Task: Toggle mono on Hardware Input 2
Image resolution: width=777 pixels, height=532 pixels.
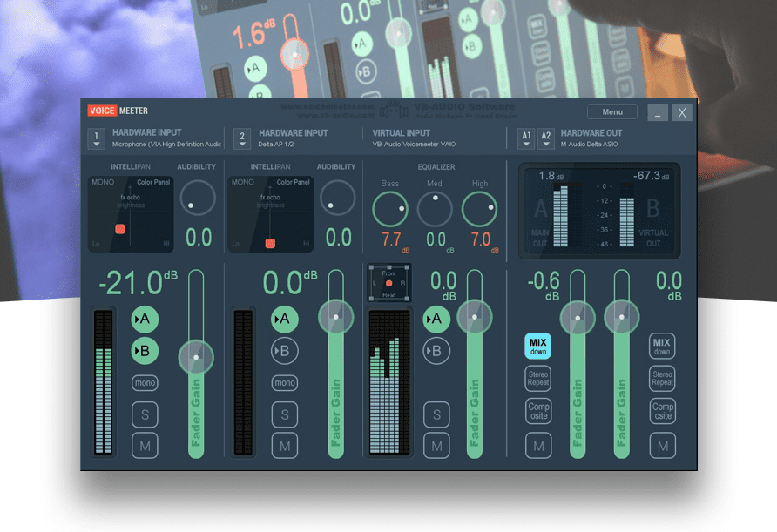Action: pyautogui.click(x=284, y=382)
